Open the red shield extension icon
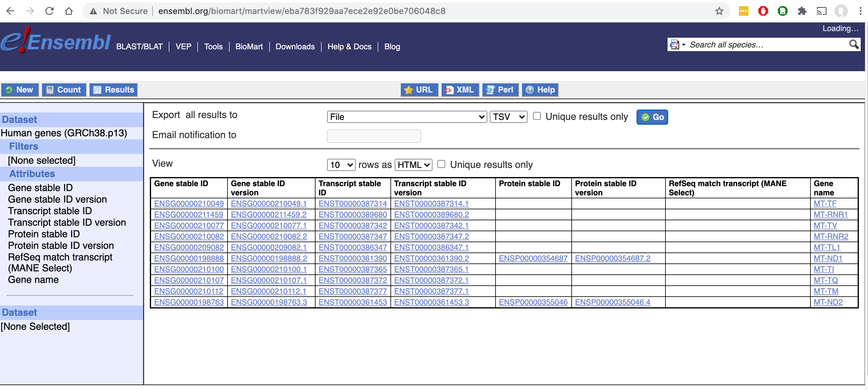 (763, 11)
